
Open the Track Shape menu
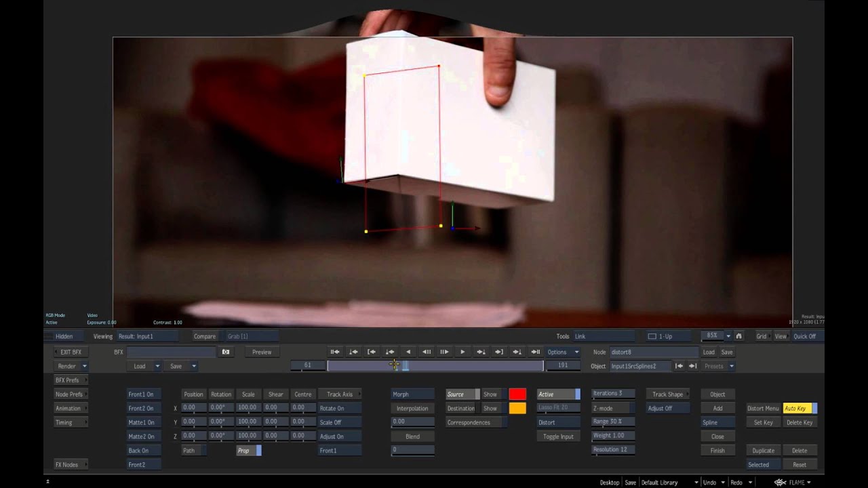click(x=668, y=394)
